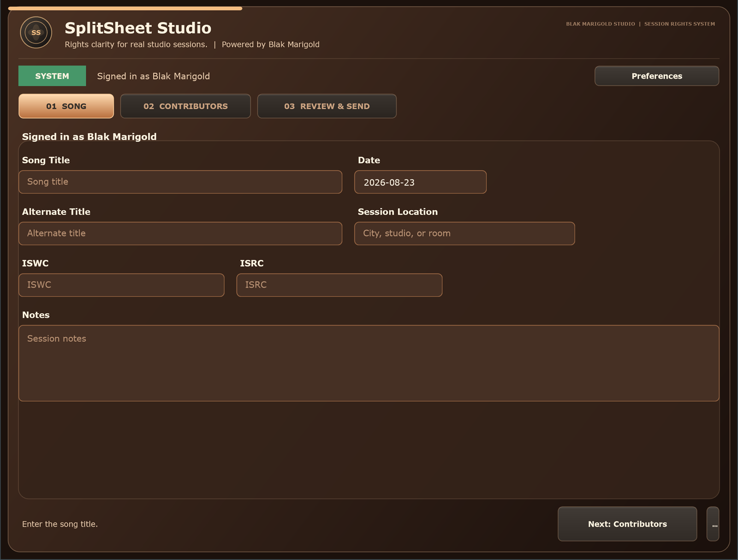The height and width of the screenshot is (560, 738).
Task: Click into the Alternate Title field
Action: pos(180,233)
